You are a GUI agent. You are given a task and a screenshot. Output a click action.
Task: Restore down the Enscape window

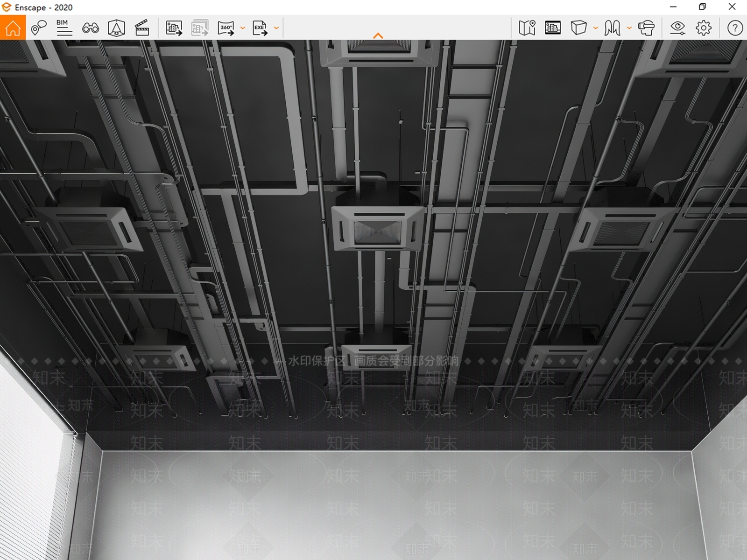702,7
